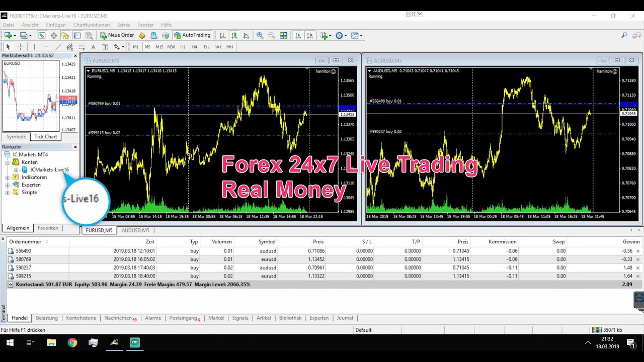Select the M1 timeframe
Viewport: 644px width, 362px height.
(x=136, y=47)
